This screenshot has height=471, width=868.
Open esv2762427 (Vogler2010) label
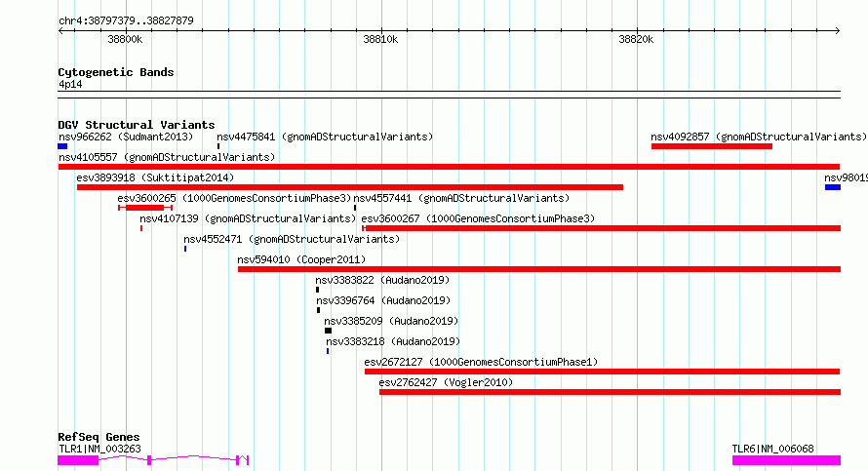446,382
